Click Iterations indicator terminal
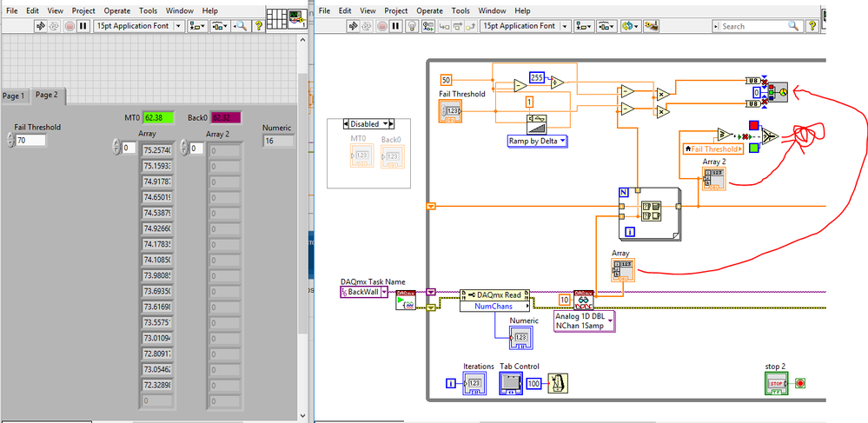The height and width of the screenshot is (423, 868). (x=474, y=383)
